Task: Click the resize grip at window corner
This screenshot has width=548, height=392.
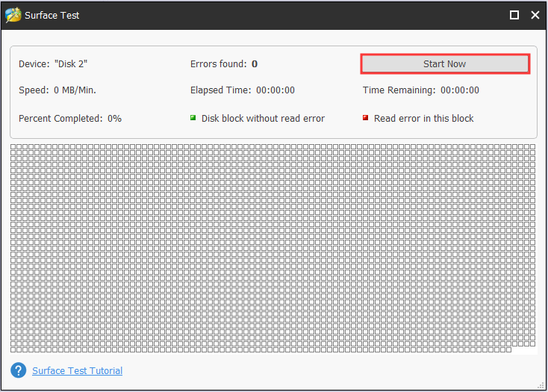Action: pos(541,385)
